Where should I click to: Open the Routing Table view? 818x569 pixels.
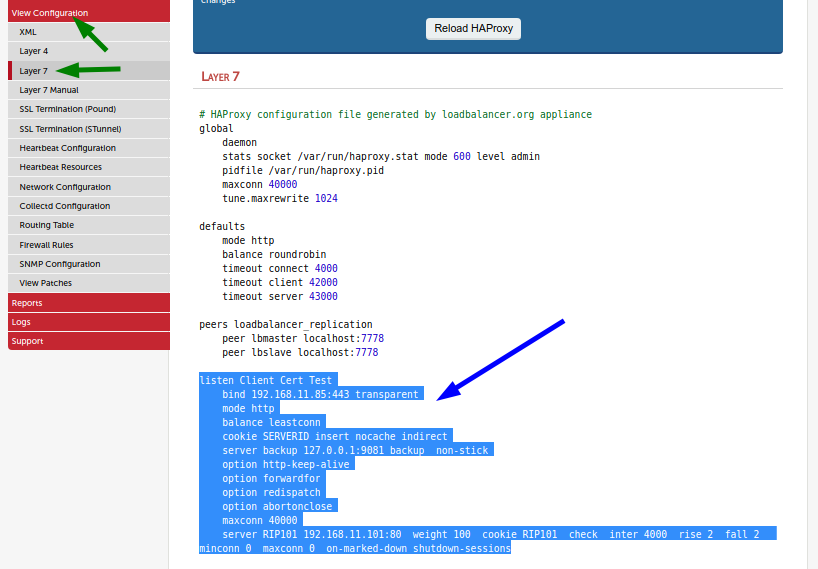89,225
